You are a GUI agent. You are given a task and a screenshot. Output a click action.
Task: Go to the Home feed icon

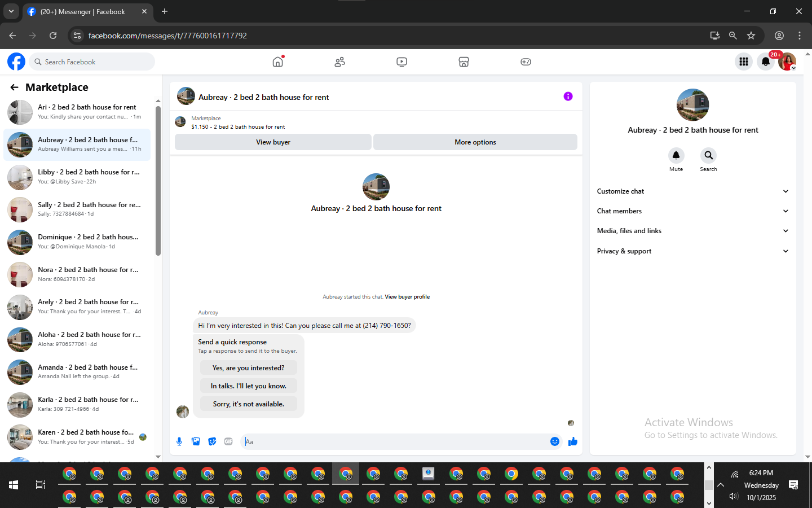click(x=277, y=62)
